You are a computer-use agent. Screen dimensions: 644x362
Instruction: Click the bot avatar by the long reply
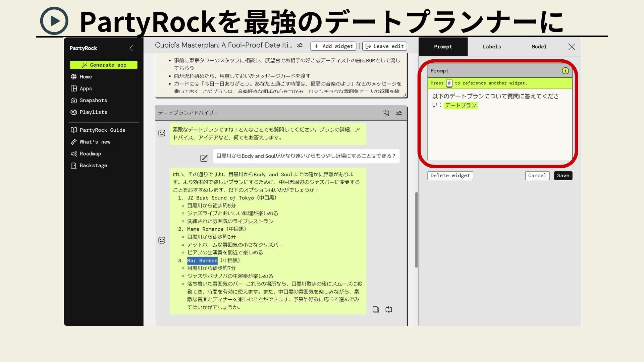162,240
